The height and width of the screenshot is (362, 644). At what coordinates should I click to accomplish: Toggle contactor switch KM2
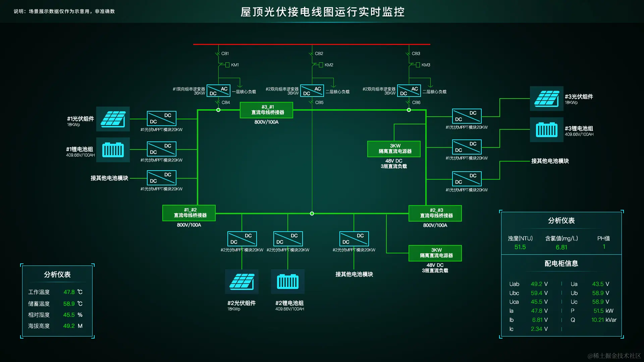click(321, 65)
